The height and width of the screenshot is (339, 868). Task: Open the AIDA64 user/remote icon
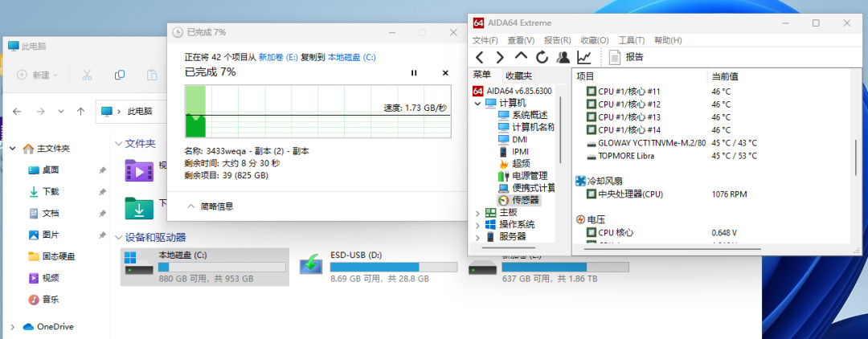click(563, 57)
